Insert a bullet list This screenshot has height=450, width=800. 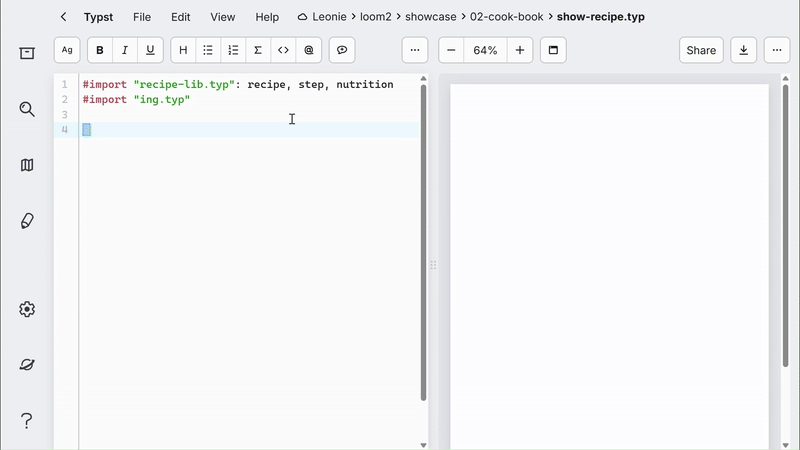208,50
